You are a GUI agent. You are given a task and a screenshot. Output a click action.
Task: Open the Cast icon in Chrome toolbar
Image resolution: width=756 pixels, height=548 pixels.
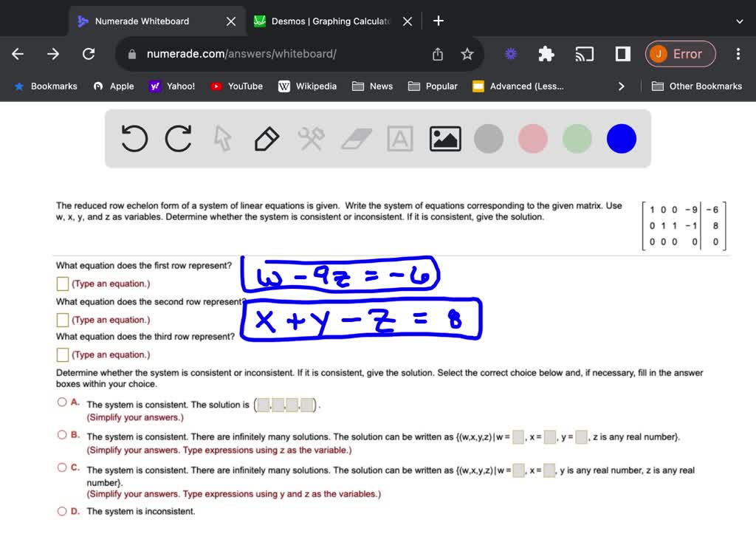point(585,53)
